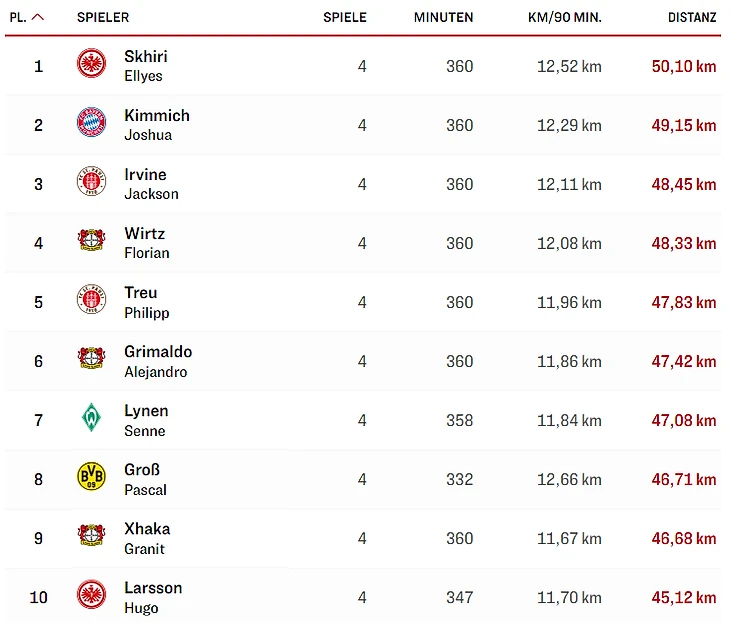Viewport: 730px width, 623px height.
Task: Click St. Pauli logo beside Irvine
Action: point(91,182)
